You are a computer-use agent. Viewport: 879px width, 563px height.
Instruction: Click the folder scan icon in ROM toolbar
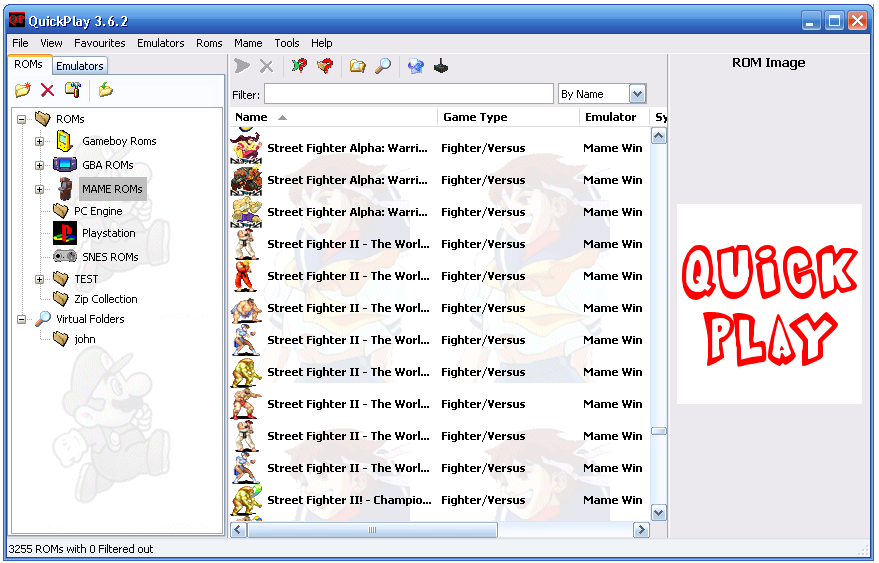click(x=357, y=66)
